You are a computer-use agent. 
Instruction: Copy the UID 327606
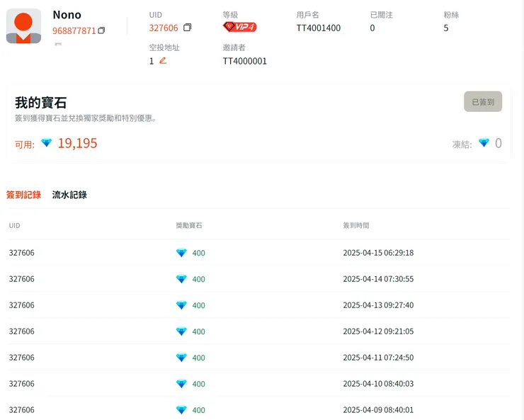tap(187, 28)
